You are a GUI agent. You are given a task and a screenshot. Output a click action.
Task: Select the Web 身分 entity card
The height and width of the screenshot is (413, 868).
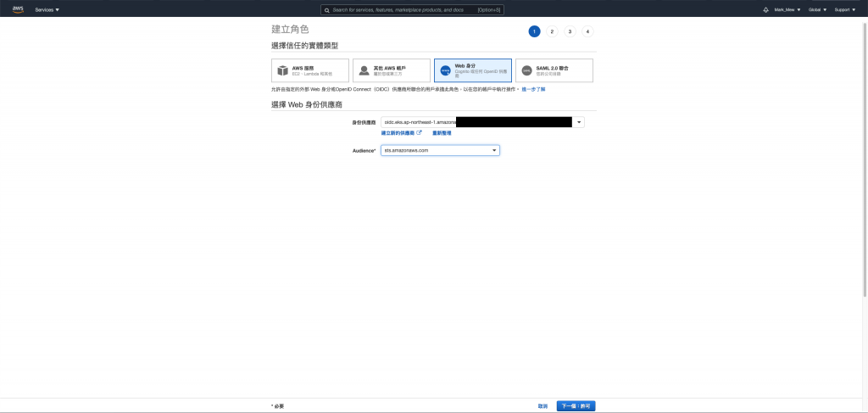click(473, 70)
